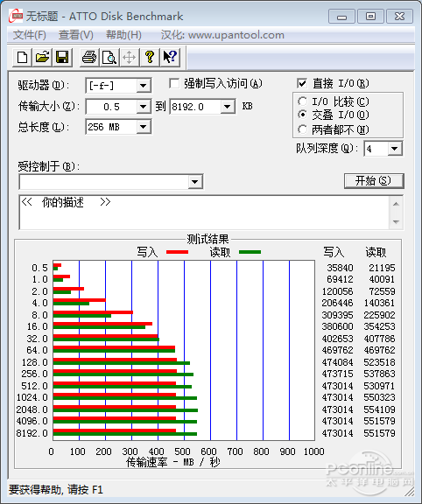The image size is (422, 504).
Task: Click the read value 354253
Action: [x=380, y=326]
